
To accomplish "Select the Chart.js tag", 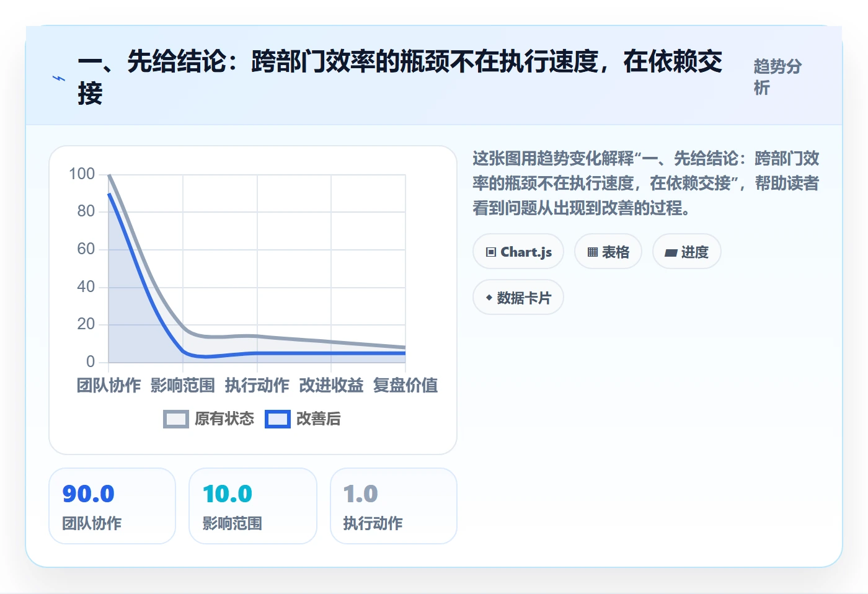I will pos(518,252).
